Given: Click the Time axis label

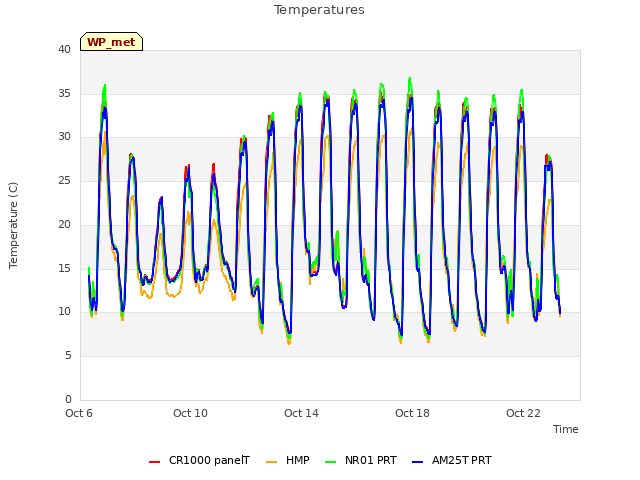Looking at the screenshot, I should click(x=565, y=429).
